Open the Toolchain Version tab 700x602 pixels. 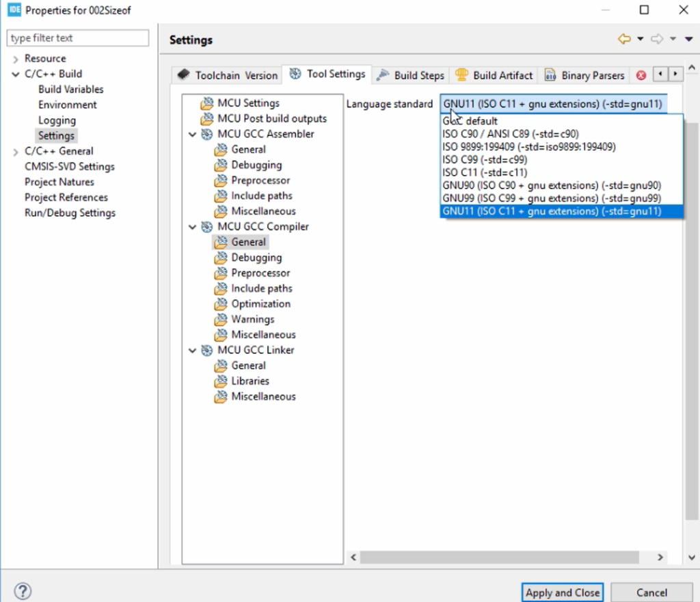tap(227, 75)
